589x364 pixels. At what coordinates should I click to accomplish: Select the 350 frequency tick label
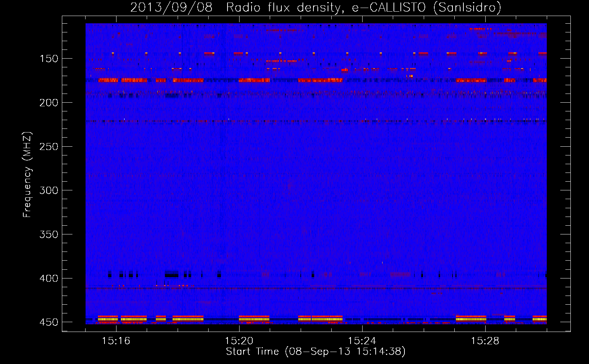tap(48, 235)
